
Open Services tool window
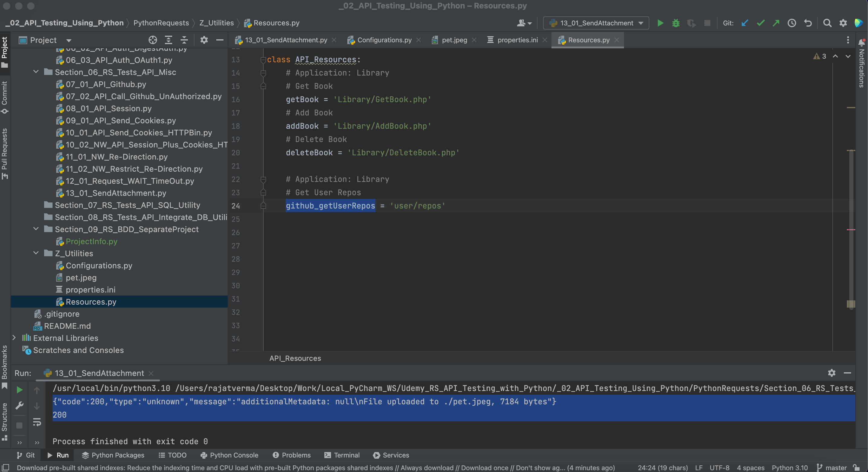point(391,455)
